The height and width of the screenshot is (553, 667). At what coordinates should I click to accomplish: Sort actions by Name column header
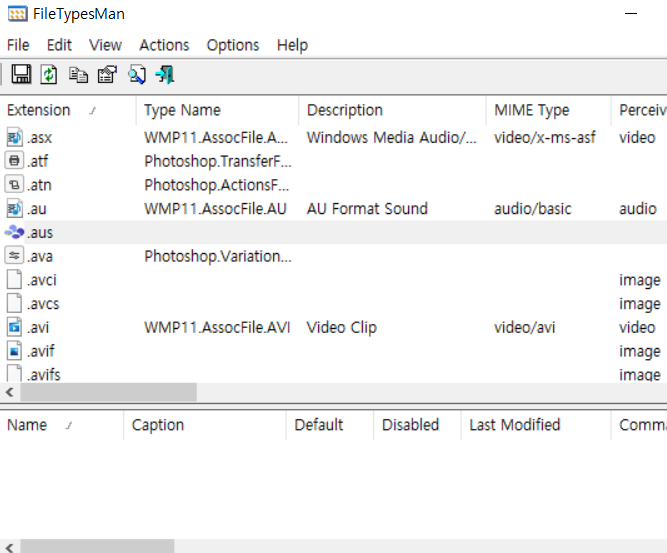tap(62, 425)
